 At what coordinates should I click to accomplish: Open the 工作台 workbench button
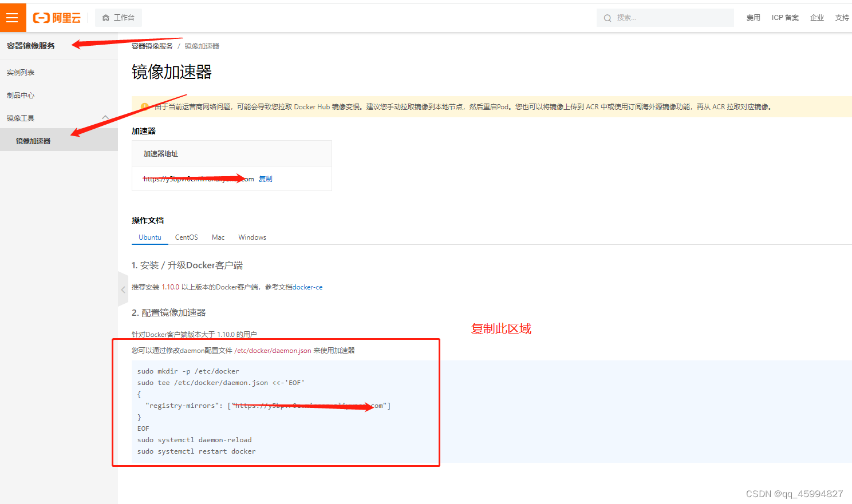119,18
